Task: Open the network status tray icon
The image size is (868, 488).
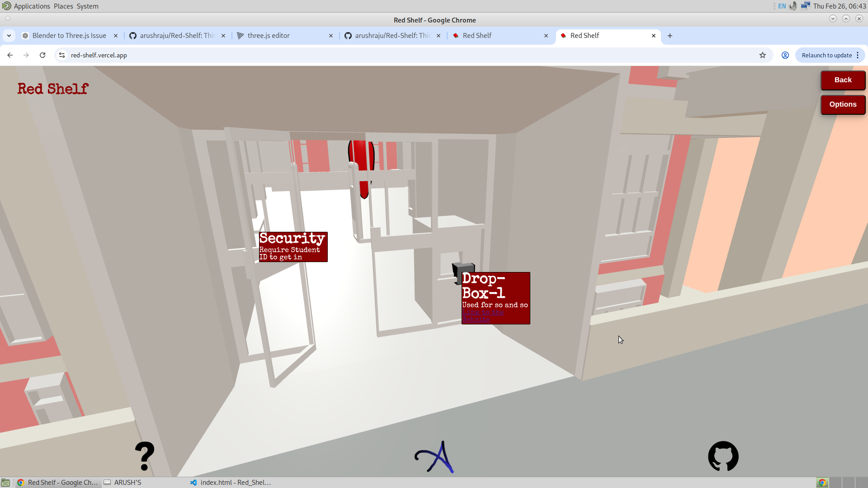Action: 806,6
